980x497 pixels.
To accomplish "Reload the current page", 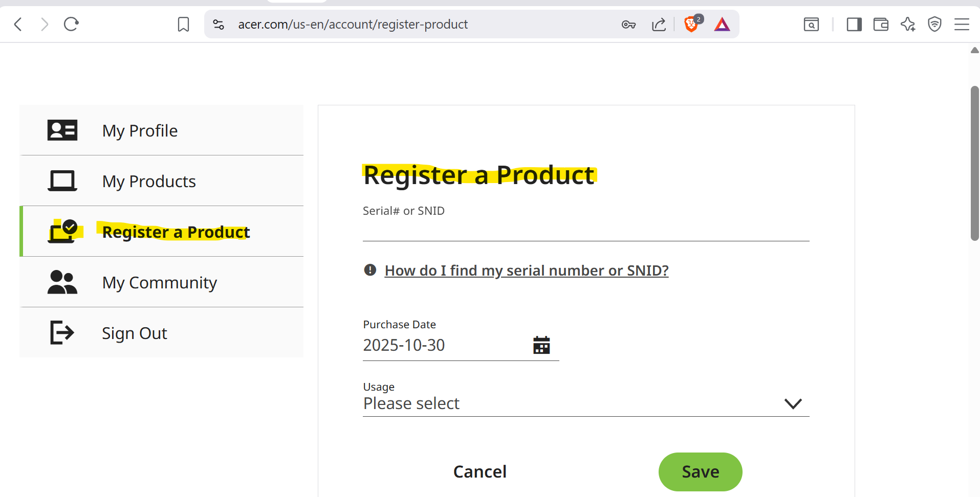I will pos(71,24).
